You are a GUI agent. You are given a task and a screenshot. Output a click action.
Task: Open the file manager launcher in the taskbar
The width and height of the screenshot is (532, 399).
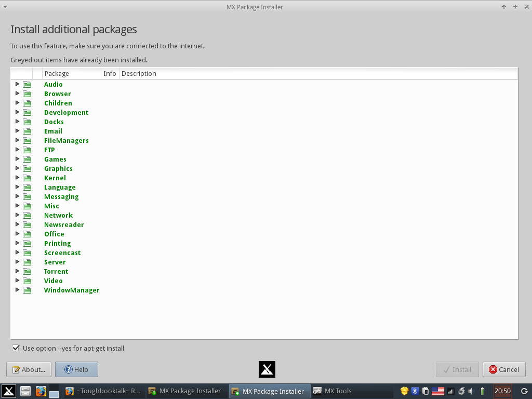(x=25, y=391)
